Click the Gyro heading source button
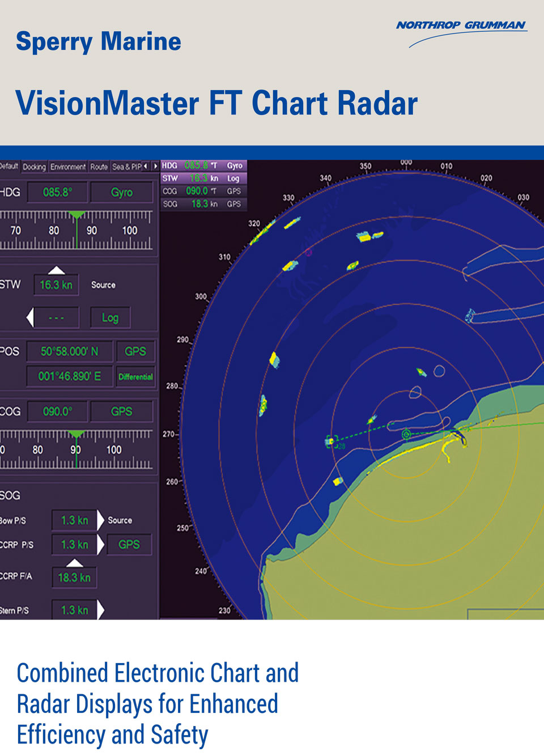Image resolution: width=544 pixels, height=756 pixels. [122, 193]
